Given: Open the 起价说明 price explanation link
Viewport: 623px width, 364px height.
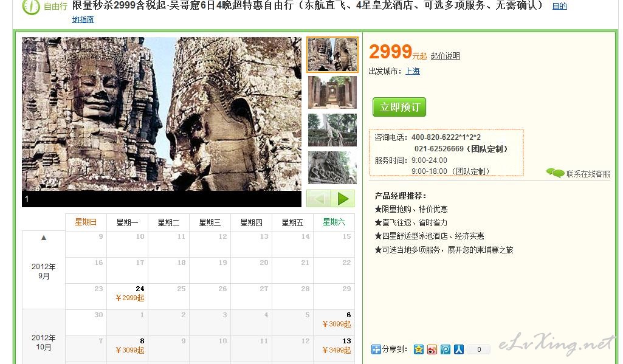Looking at the screenshot, I should point(446,56).
